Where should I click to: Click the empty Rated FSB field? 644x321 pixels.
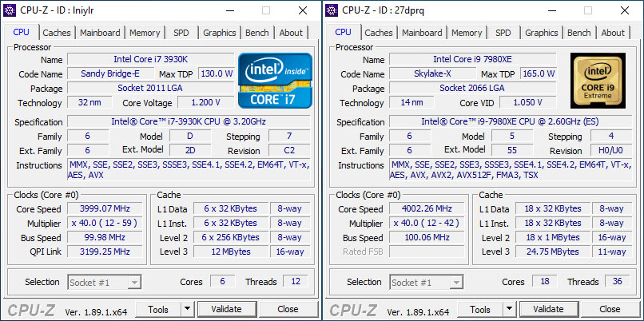click(427, 252)
